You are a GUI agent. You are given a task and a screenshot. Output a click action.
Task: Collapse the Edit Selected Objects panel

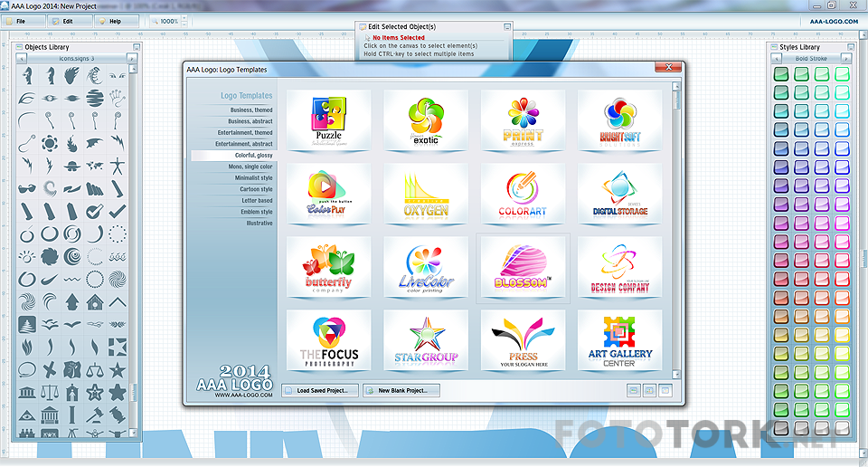point(507,26)
